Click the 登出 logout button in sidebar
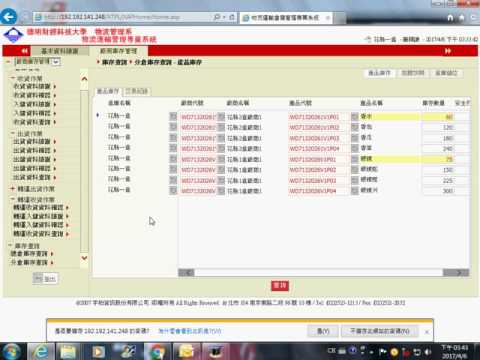 tap(46, 278)
